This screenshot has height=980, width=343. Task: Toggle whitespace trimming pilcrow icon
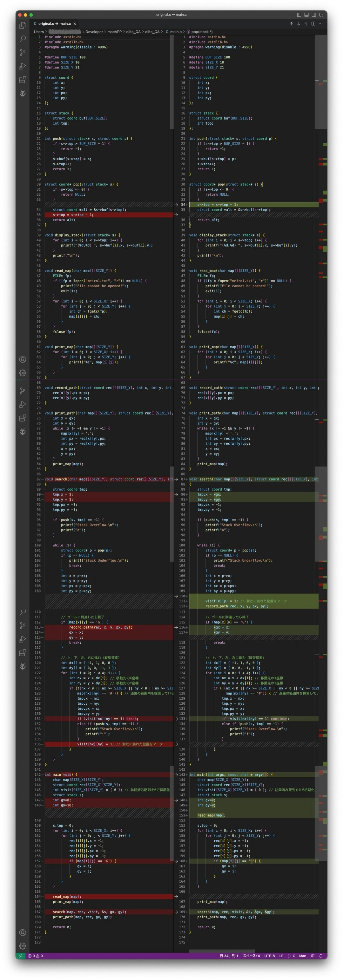pos(306,23)
